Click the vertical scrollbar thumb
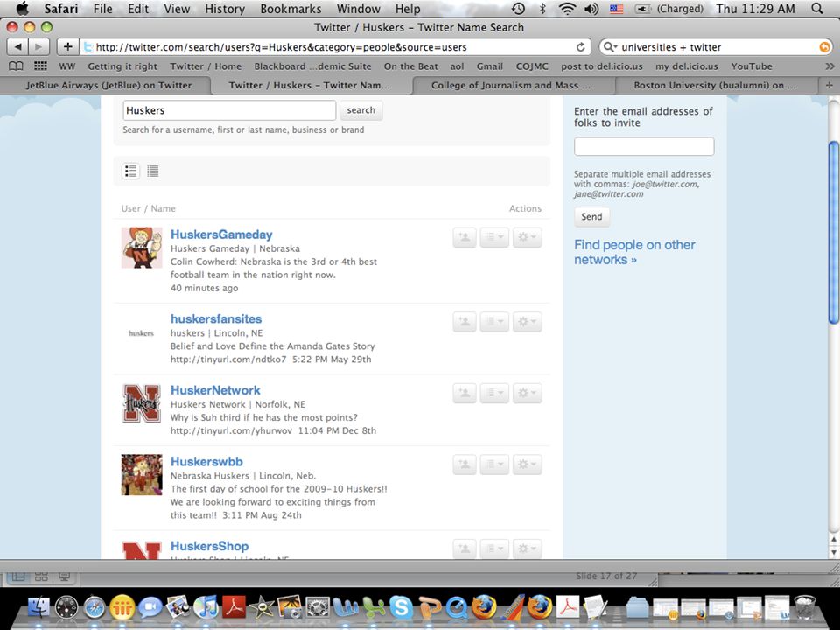 pyautogui.click(x=834, y=232)
